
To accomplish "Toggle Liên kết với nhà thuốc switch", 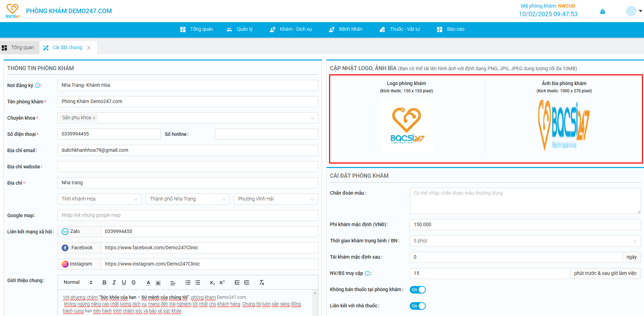I will (417, 306).
